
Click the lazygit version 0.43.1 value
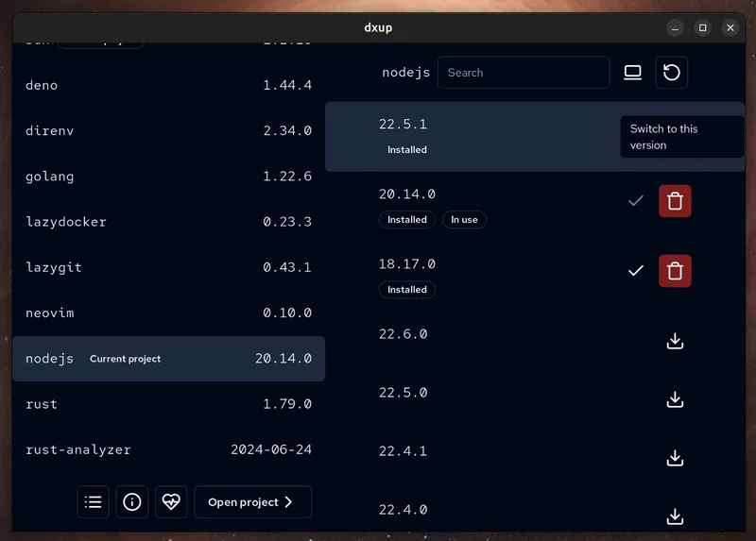pyautogui.click(x=287, y=267)
